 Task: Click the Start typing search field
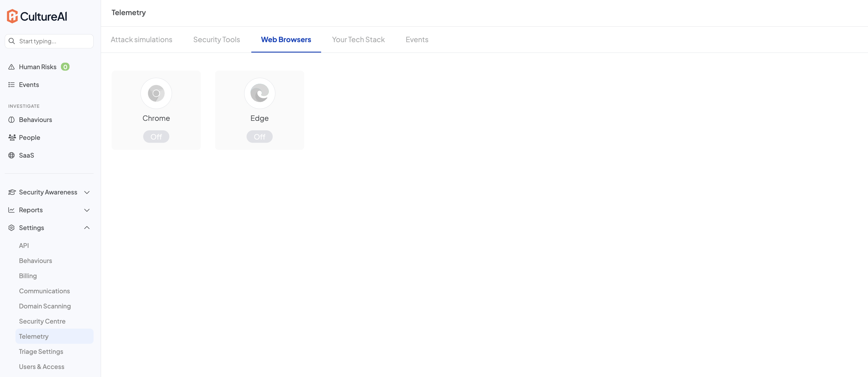pos(49,41)
